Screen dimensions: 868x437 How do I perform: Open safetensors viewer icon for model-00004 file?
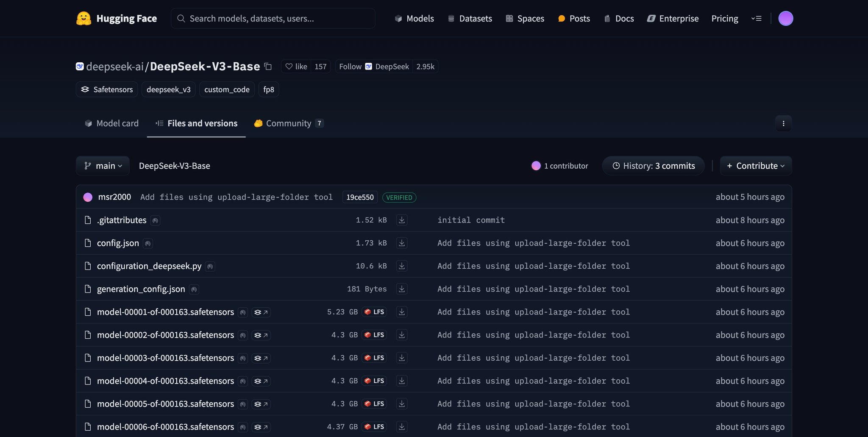pos(261,381)
